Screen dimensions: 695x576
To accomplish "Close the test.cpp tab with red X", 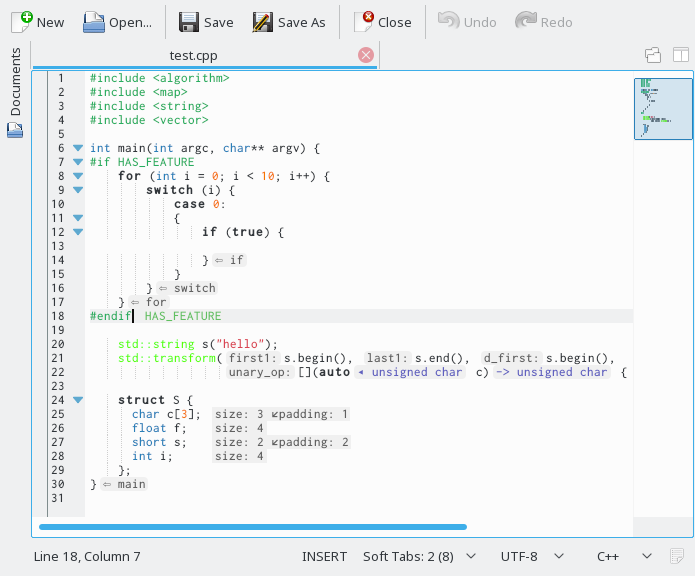I will pos(366,56).
